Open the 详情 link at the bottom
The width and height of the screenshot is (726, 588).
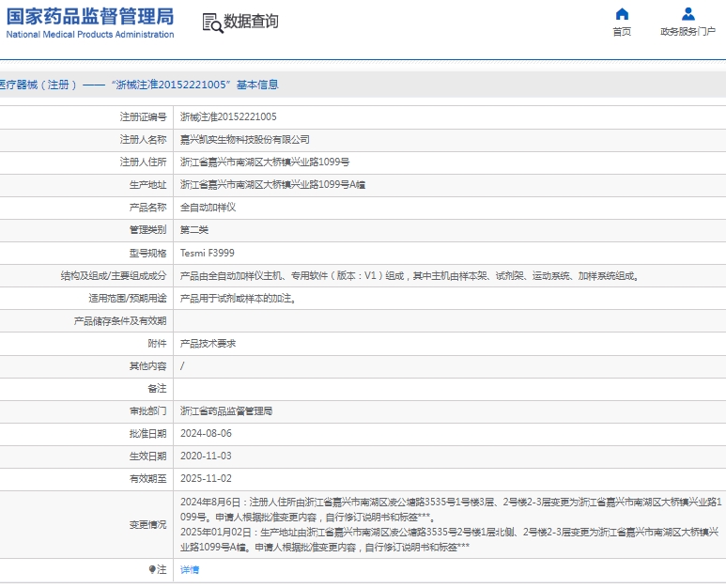point(190,569)
